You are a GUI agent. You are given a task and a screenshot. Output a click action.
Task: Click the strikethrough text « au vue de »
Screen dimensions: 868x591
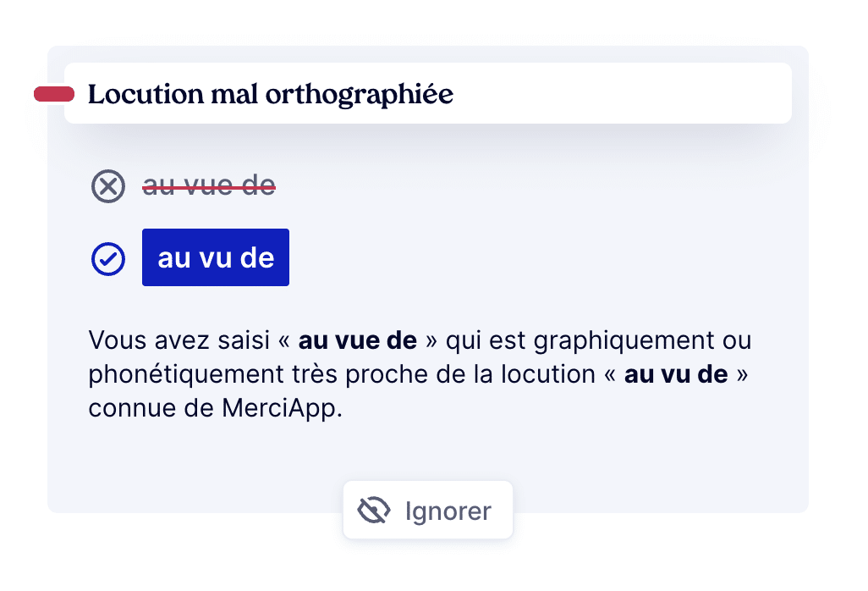(x=208, y=185)
